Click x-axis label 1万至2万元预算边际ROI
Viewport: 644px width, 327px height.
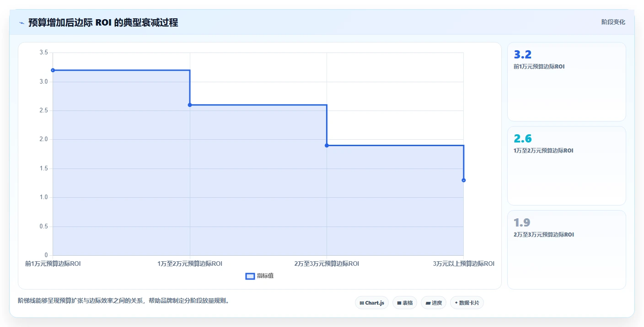click(x=190, y=264)
